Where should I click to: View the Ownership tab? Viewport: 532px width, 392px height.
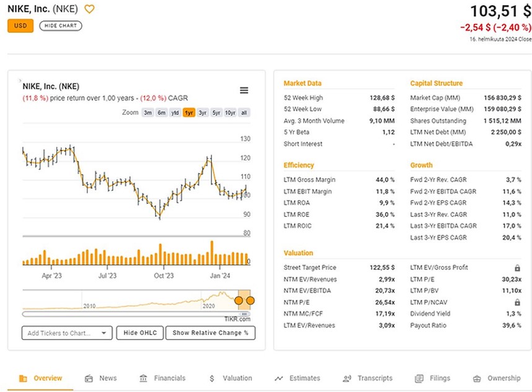[x=497, y=378]
